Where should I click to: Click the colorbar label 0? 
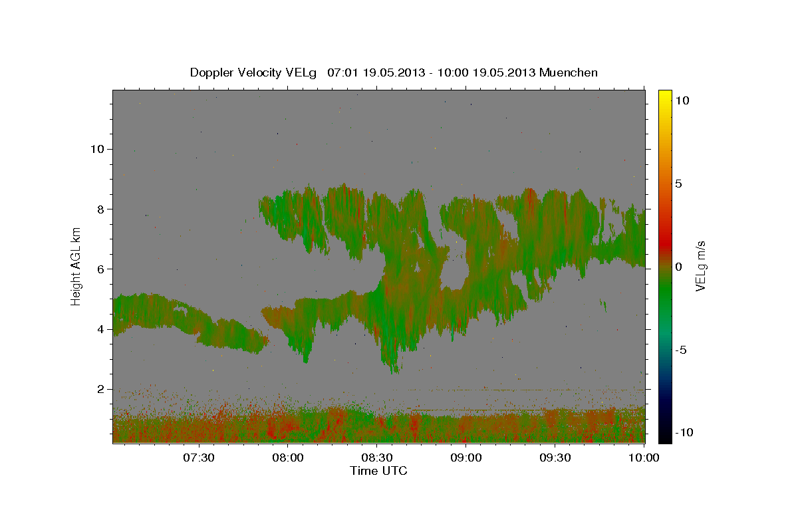(678, 267)
